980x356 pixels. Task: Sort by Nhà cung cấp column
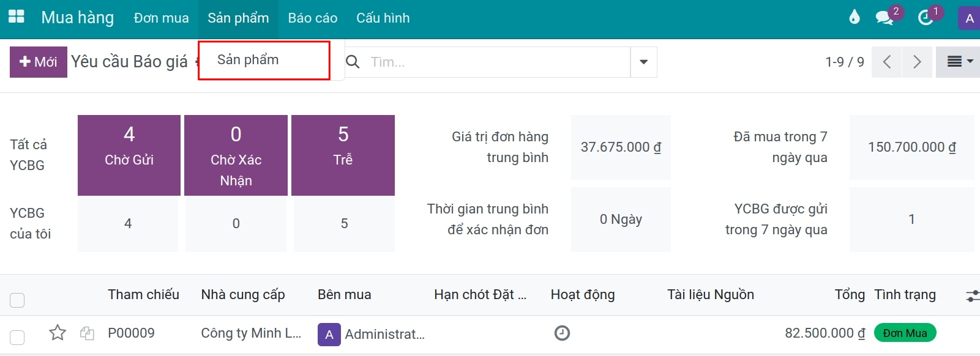point(243,295)
